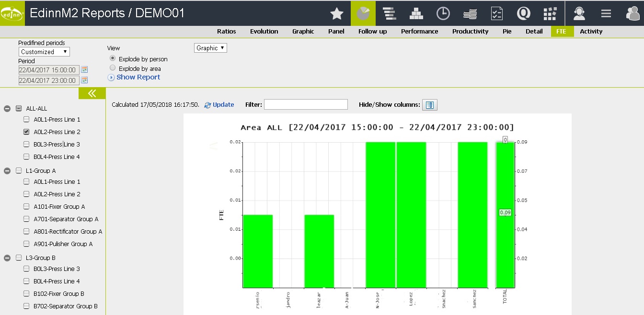Switch to the Panel tab
This screenshot has height=315, width=644.
336,31
